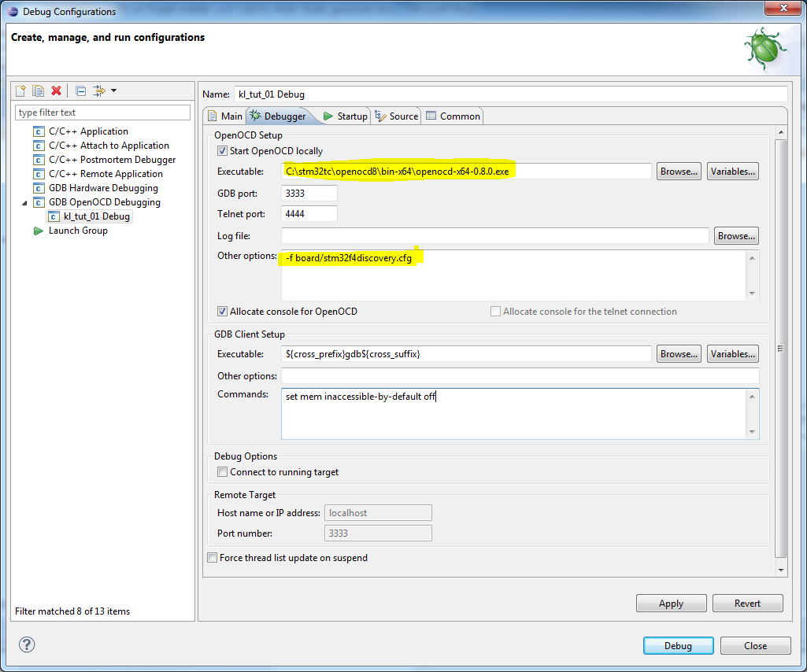Open the filter toolbar dropdown arrow
The width and height of the screenshot is (807, 672).
(x=113, y=90)
